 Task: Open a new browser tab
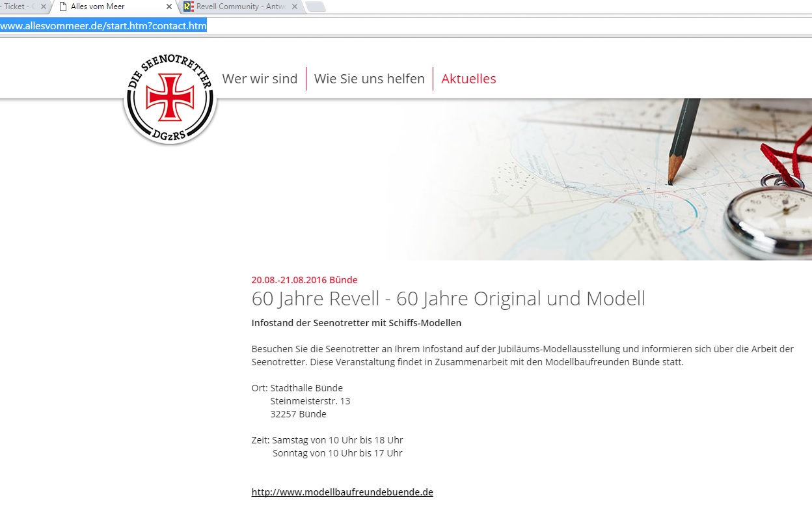315,7
